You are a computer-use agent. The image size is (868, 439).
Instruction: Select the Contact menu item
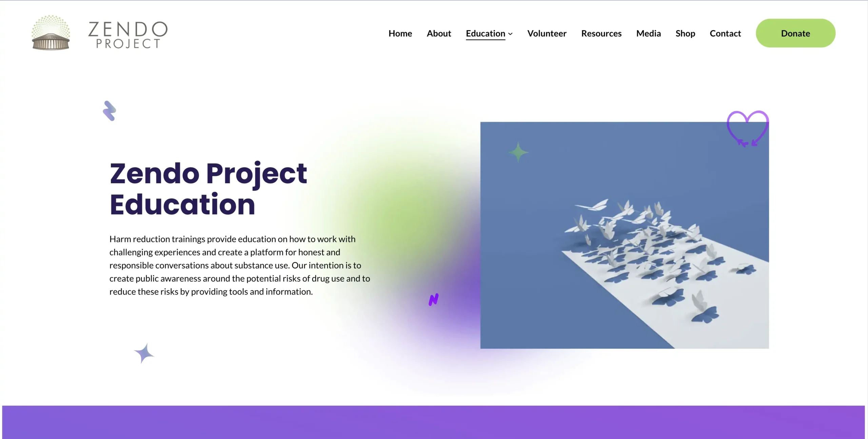pos(725,33)
